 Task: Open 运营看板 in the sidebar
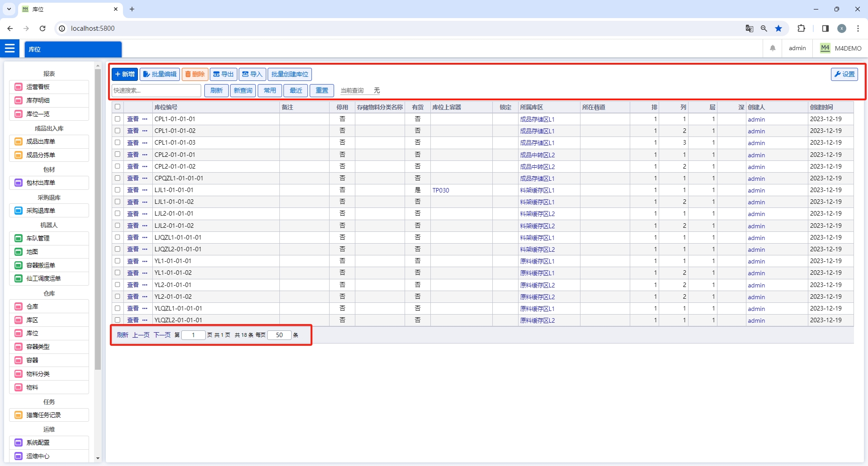pyautogui.click(x=49, y=87)
